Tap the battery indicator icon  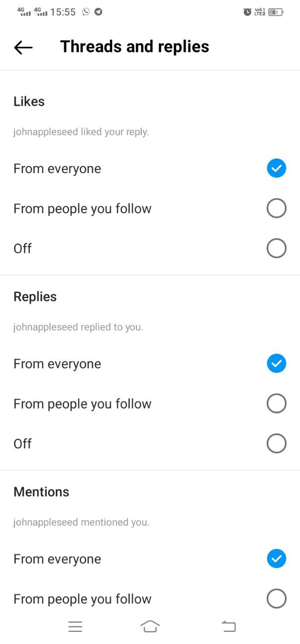[x=275, y=12]
